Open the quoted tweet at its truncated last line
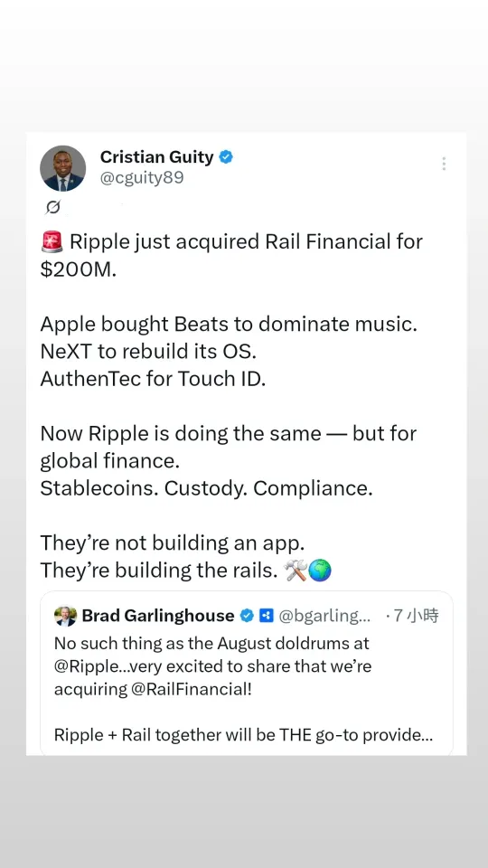Screen dimensions: 488x868 243,735
